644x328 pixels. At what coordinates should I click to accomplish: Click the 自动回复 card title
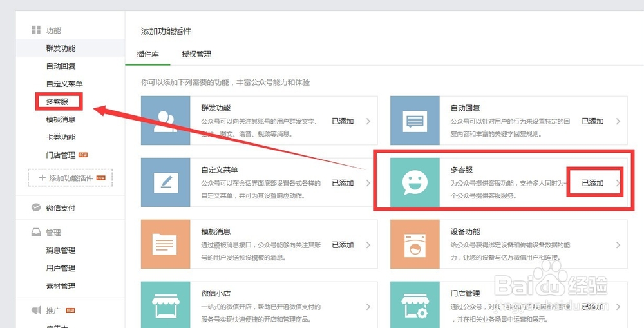click(466, 108)
